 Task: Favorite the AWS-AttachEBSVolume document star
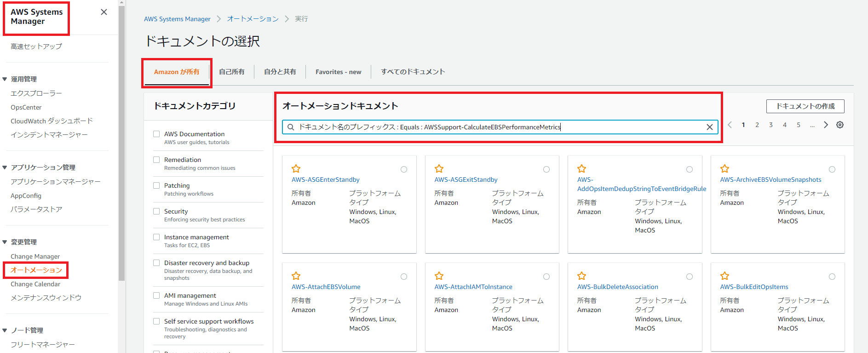296,276
